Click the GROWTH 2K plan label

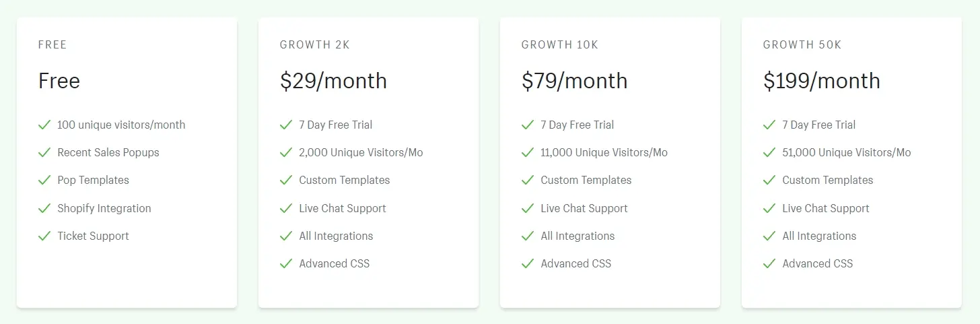coord(315,45)
